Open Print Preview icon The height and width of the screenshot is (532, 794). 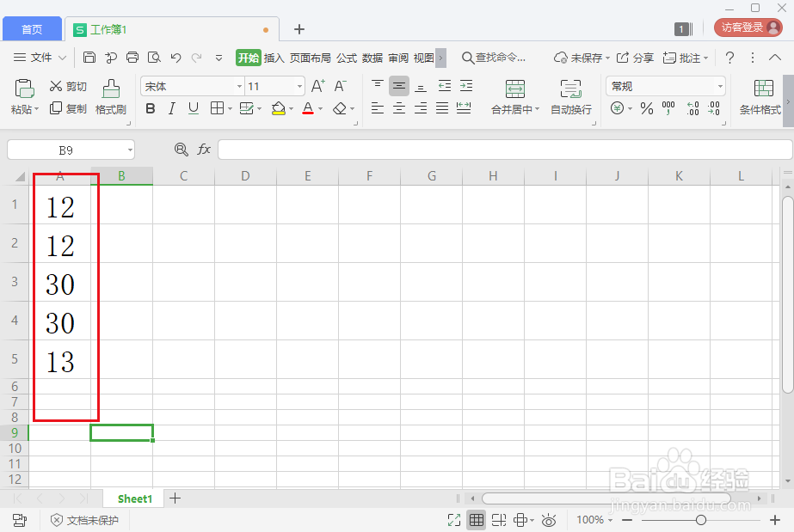[154, 58]
